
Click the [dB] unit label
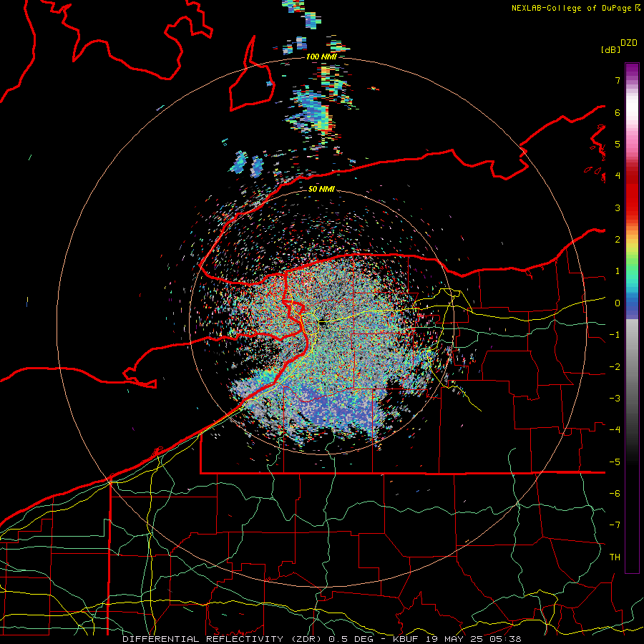point(610,49)
